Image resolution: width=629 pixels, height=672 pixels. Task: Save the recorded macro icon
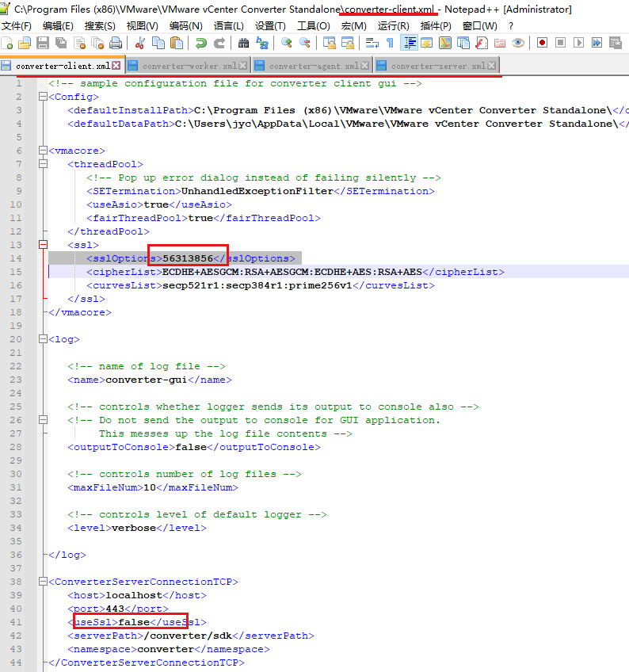tap(616, 43)
